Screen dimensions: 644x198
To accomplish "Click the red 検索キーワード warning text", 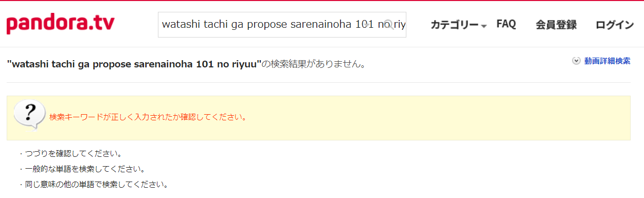I will (x=148, y=117).
